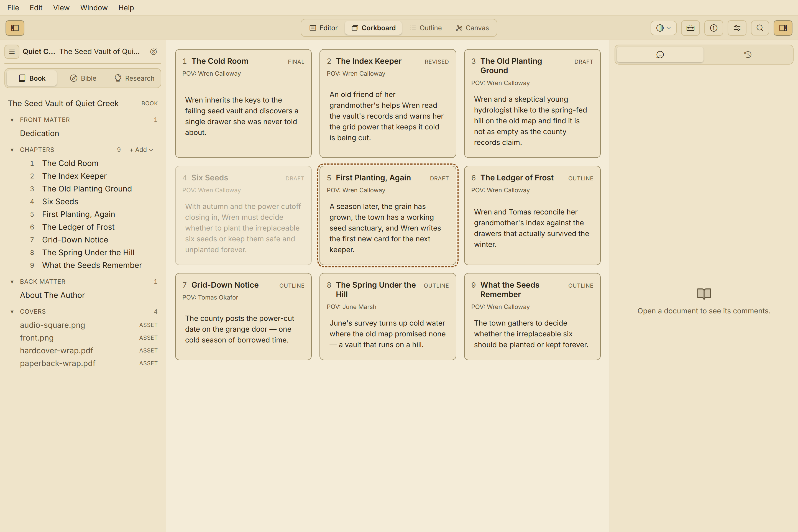Open the + Add chapter dropdown
Screen dimensions: 798x532
[x=142, y=150]
